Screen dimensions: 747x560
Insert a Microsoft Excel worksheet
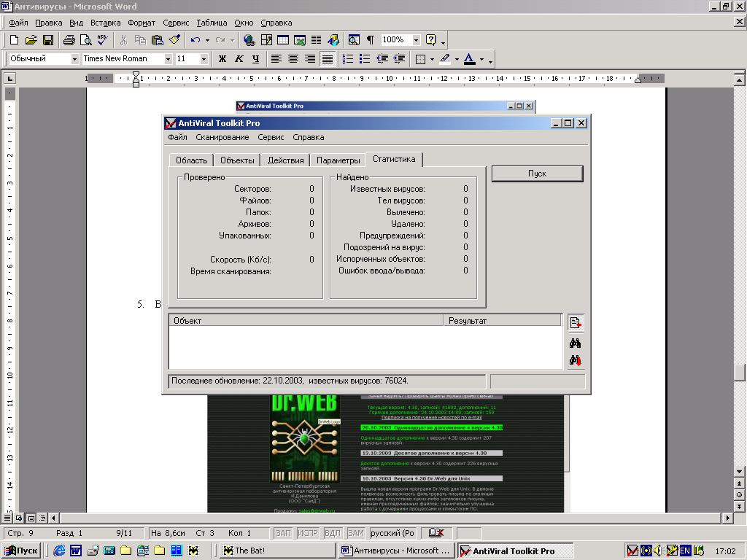click(300, 40)
